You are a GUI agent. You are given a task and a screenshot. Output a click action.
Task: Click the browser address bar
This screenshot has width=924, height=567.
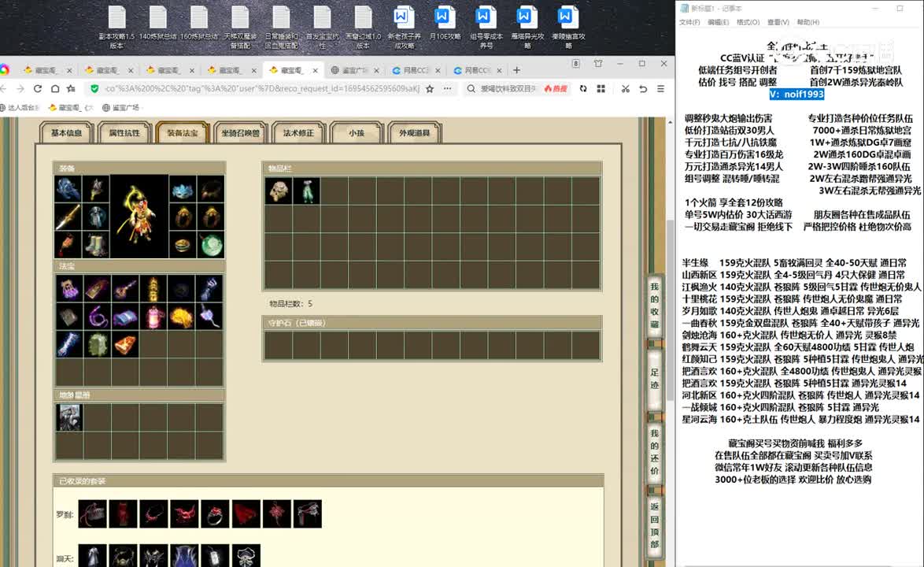(262, 88)
